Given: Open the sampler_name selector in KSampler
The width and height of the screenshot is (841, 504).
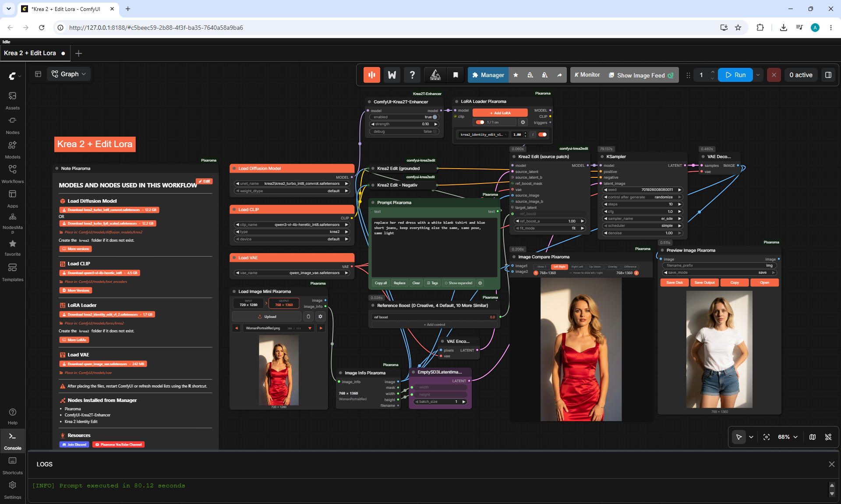Looking at the screenshot, I should tap(643, 219).
